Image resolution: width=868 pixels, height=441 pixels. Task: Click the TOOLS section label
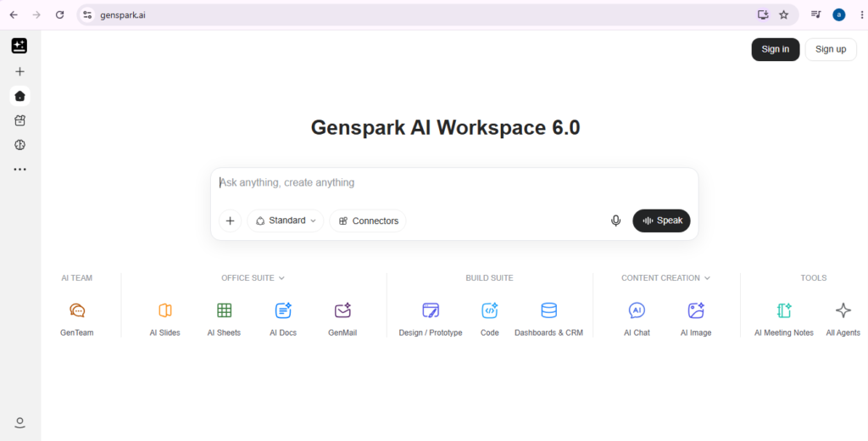tap(813, 278)
